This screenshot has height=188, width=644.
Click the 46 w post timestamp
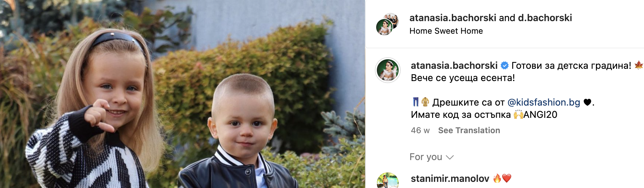click(420, 130)
